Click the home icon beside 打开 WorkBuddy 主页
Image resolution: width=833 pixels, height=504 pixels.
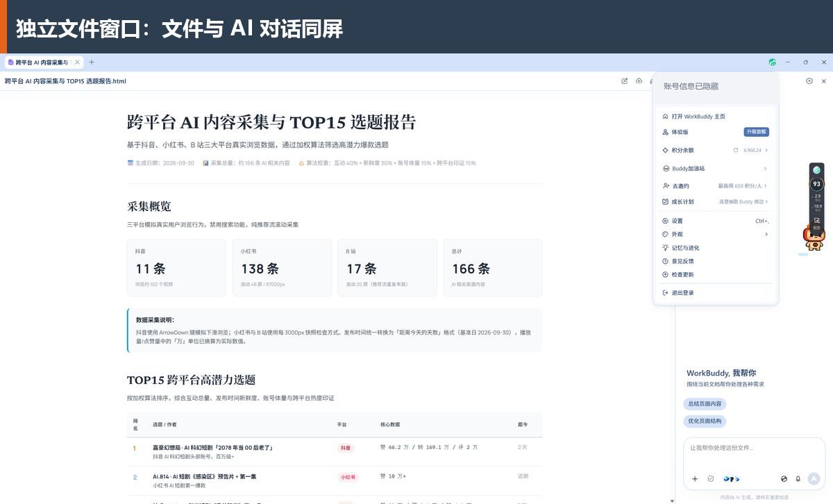pos(666,117)
